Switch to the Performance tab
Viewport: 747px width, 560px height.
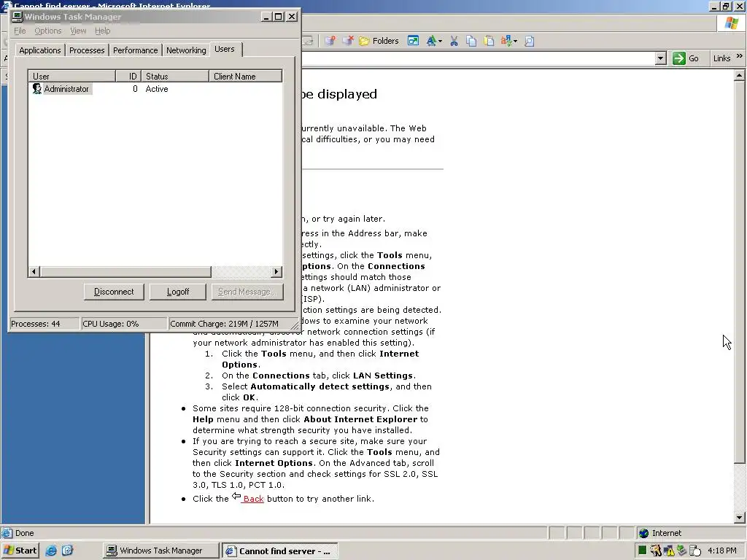135,50
